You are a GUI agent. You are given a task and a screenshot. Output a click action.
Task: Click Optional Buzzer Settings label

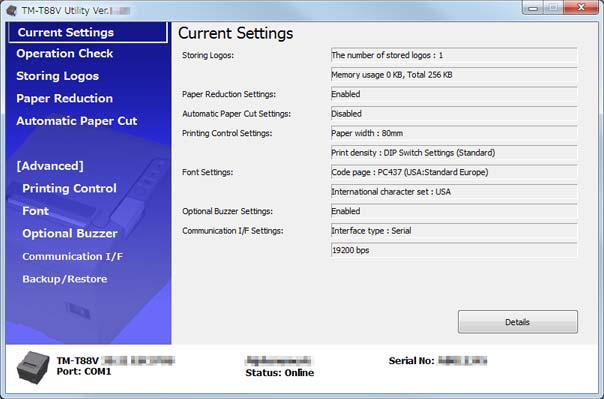click(227, 211)
